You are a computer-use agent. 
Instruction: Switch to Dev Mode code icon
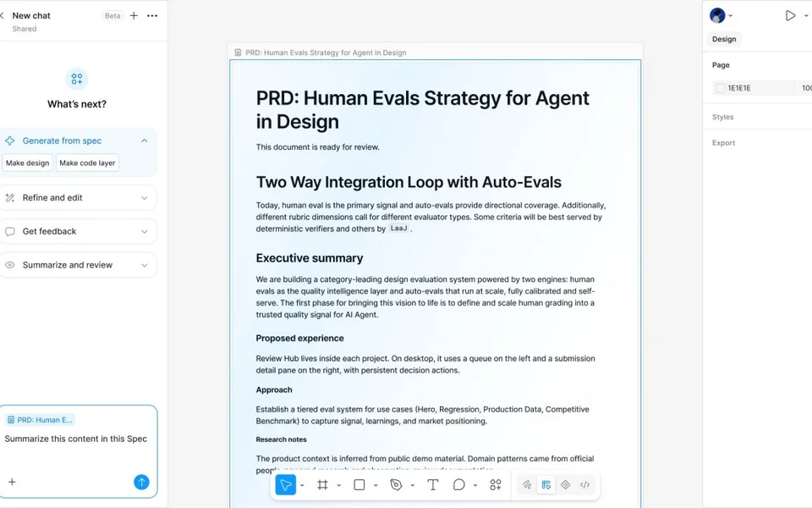coord(584,484)
